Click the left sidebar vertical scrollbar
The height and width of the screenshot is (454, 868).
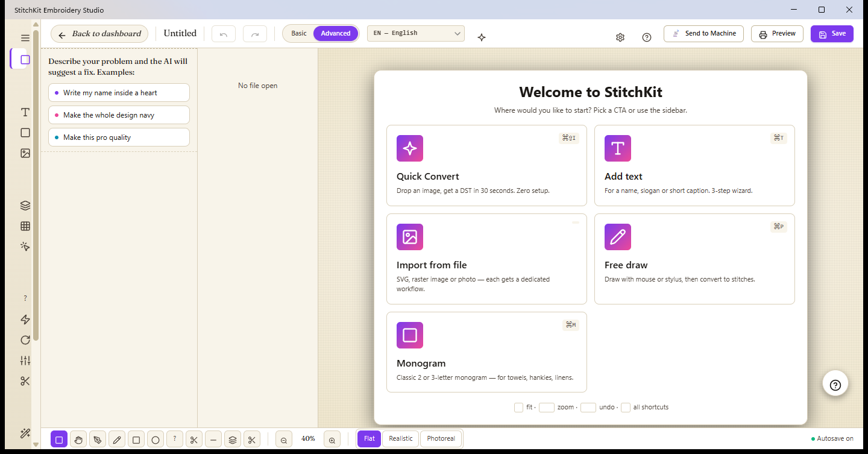click(x=36, y=184)
